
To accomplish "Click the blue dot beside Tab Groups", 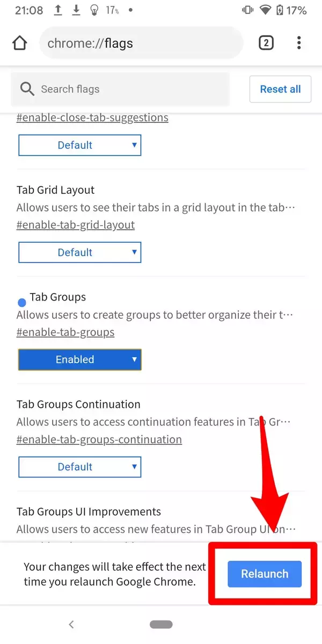I will click(22, 303).
